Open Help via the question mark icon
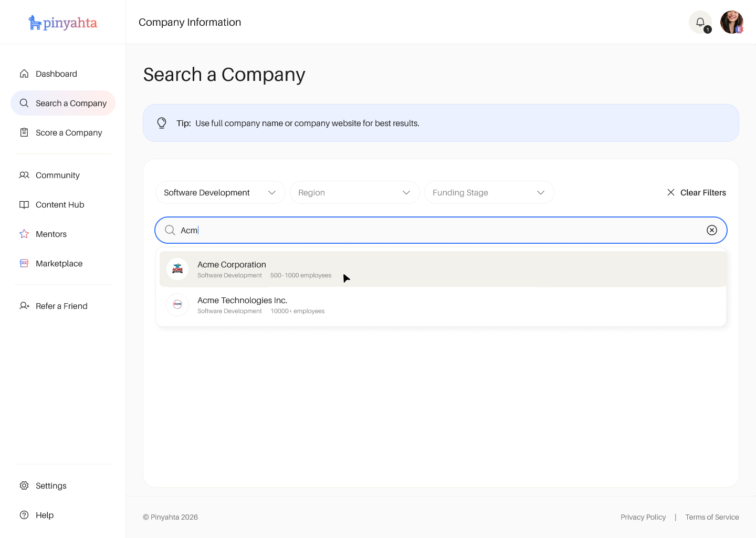Viewport: 756px width, 538px height. (24, 515)
